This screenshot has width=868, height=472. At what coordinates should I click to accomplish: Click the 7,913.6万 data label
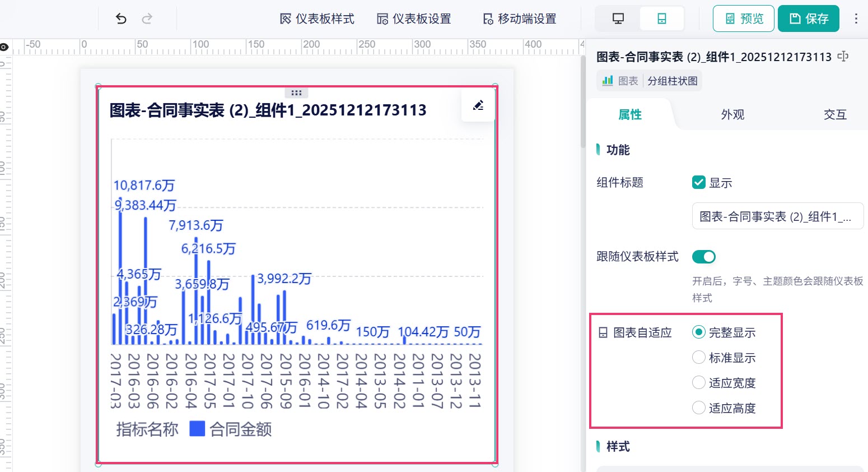[196, 225]
